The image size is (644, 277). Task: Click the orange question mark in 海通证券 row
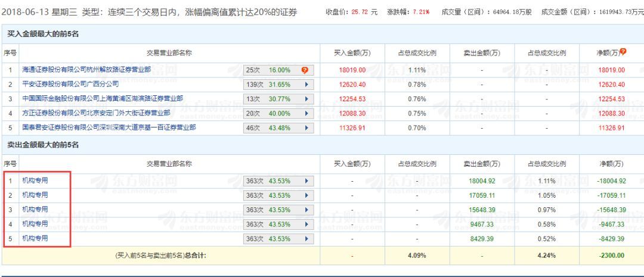[305, 70]
